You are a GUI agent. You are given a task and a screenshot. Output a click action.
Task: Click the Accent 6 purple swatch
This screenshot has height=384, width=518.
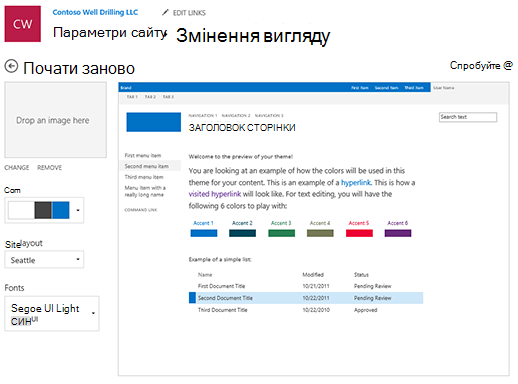coord(398,233)
